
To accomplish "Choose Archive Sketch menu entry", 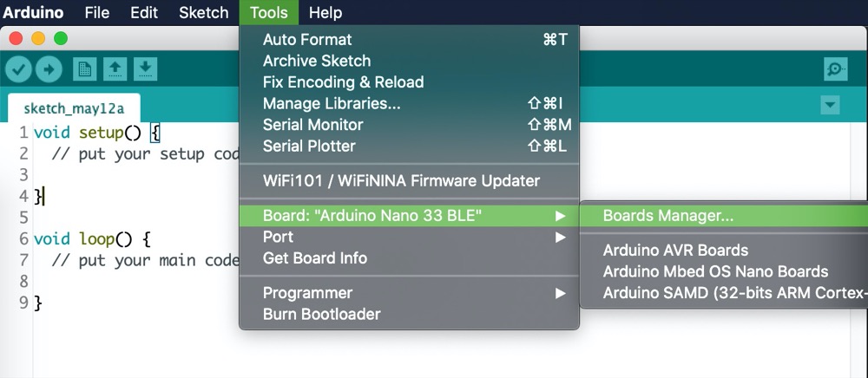I will coord(409,61).
